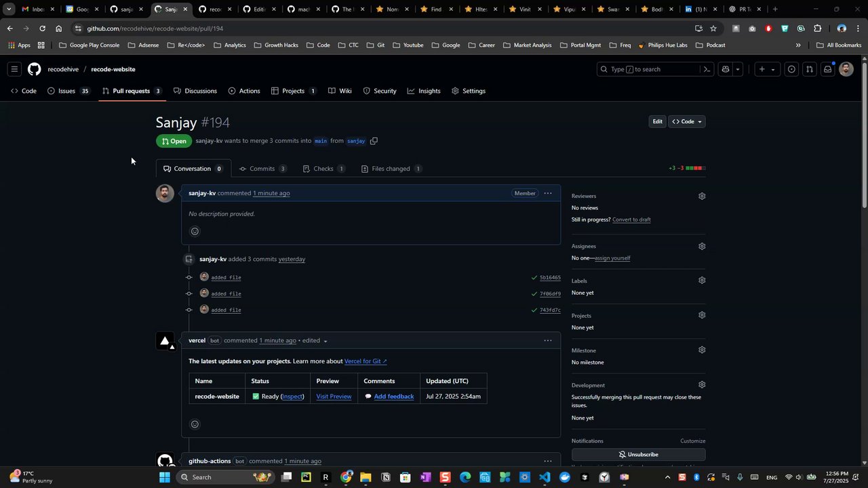
Task: Open the Actions tab
Action: (244, 91)
